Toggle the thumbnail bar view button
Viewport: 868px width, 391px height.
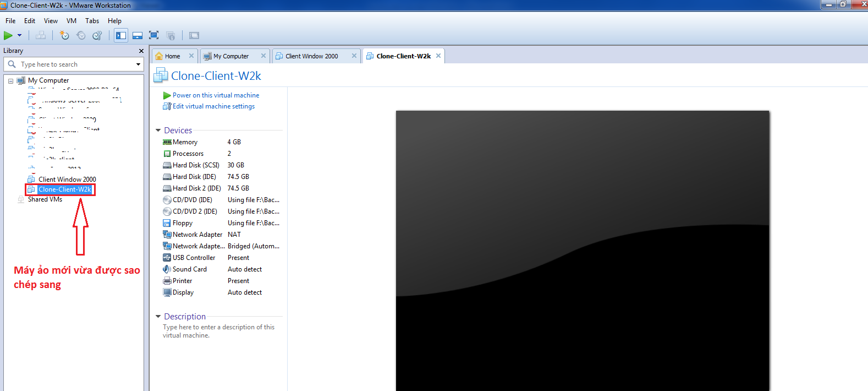[138, 36]
